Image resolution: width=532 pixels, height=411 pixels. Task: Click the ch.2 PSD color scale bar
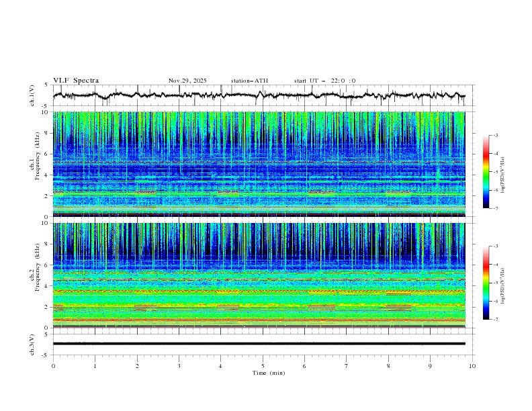tap(486, 283)
